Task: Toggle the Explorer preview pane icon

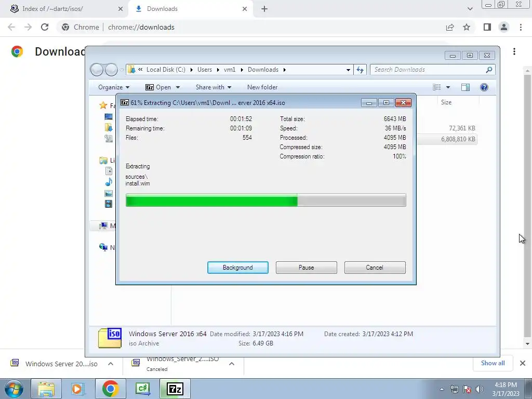Action: (x=465, y=87)
